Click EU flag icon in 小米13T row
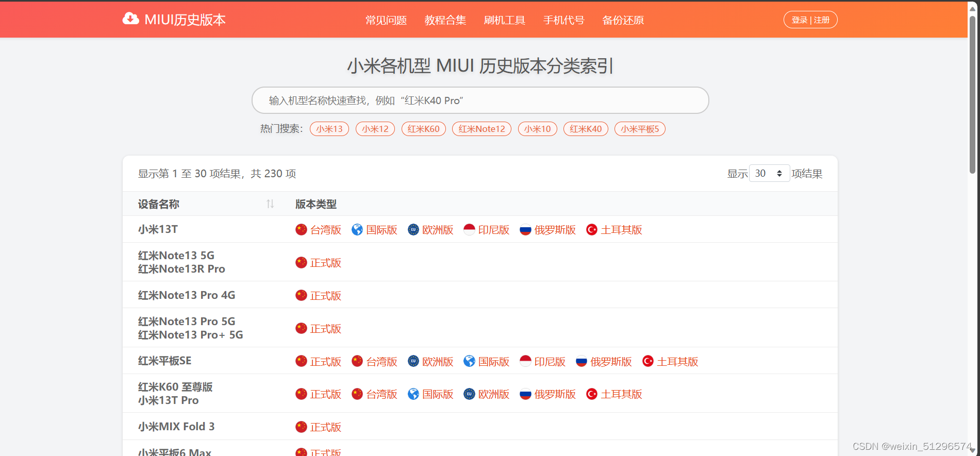The image size is (980, 456). tap(413, 230)
